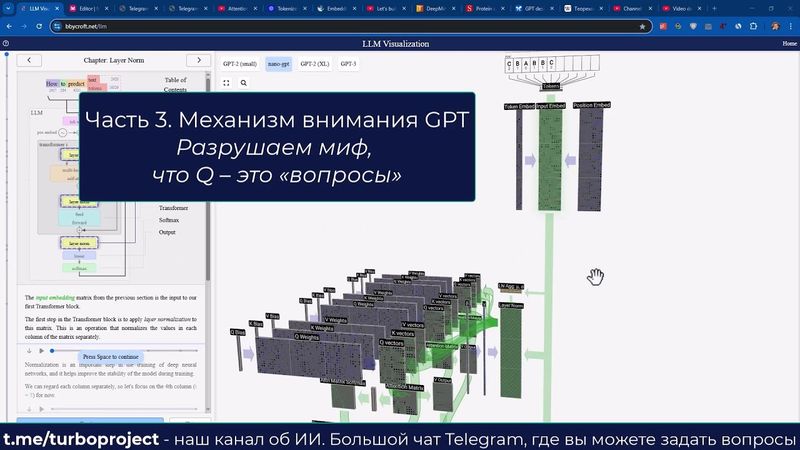Bookmark this page with the star icon
800x450 pixels.
642,27
